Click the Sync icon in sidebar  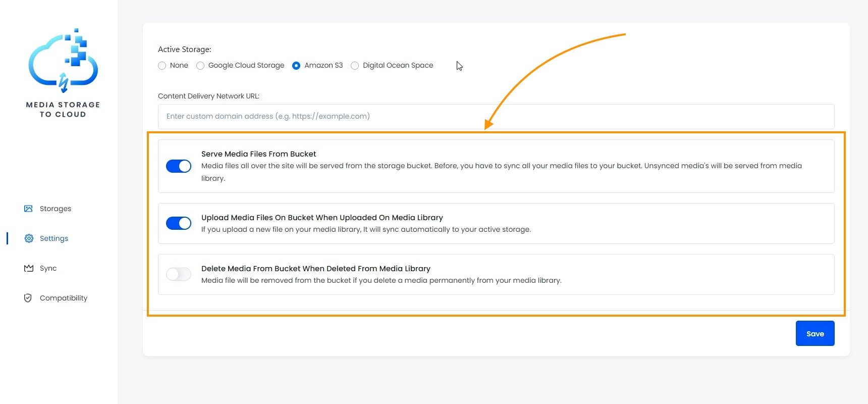[x=28, y=268]
